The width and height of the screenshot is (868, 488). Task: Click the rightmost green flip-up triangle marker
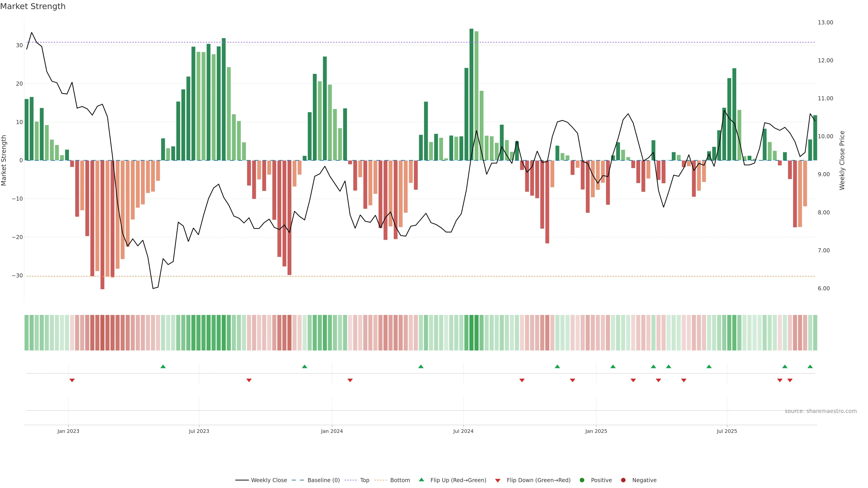(810, 366)
